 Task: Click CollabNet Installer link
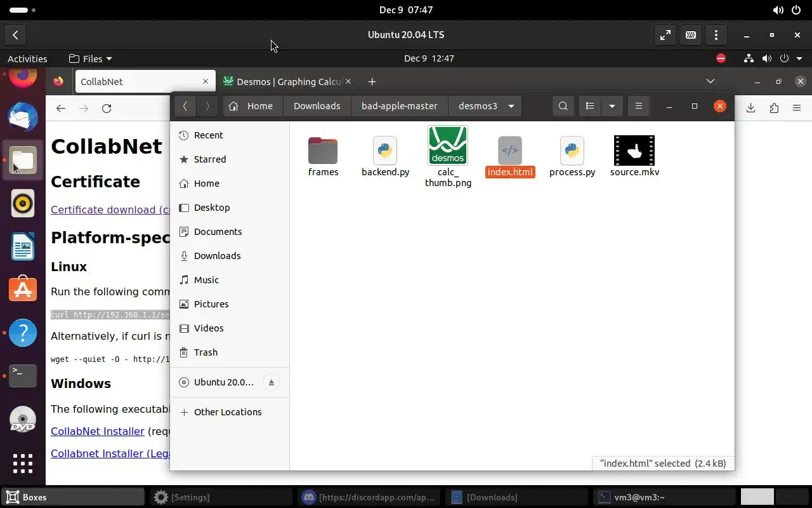98,431
